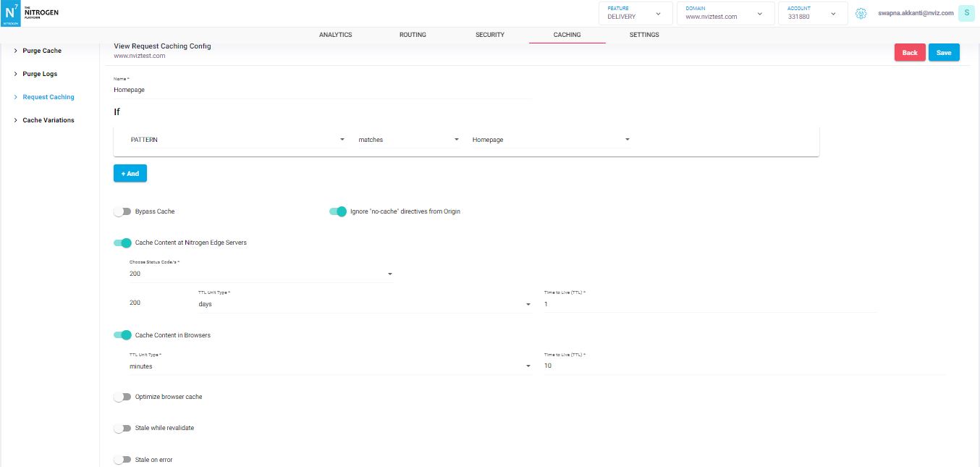The image size is (980, 467).
Task: Toggle the Bypass Cache switch
Action: pyautogui.click(x=122, y=211)
